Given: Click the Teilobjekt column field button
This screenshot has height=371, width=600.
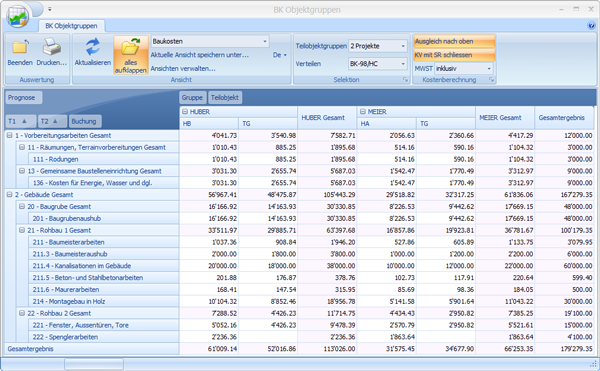Looking at the screenshot, I should [x=225, y=98].
